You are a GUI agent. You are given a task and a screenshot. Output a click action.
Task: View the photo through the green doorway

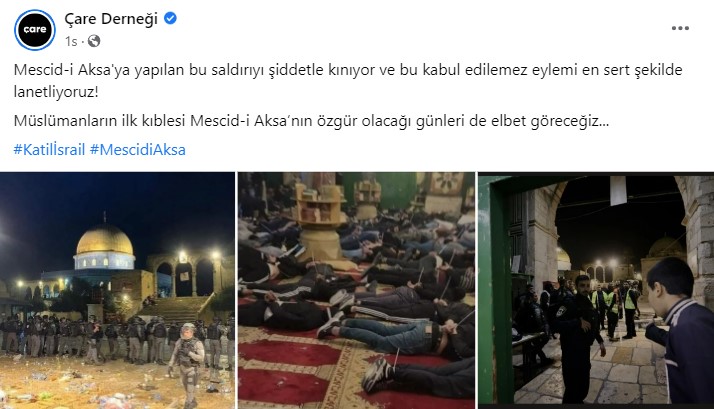pyautogui.click(x=596, y=290)
